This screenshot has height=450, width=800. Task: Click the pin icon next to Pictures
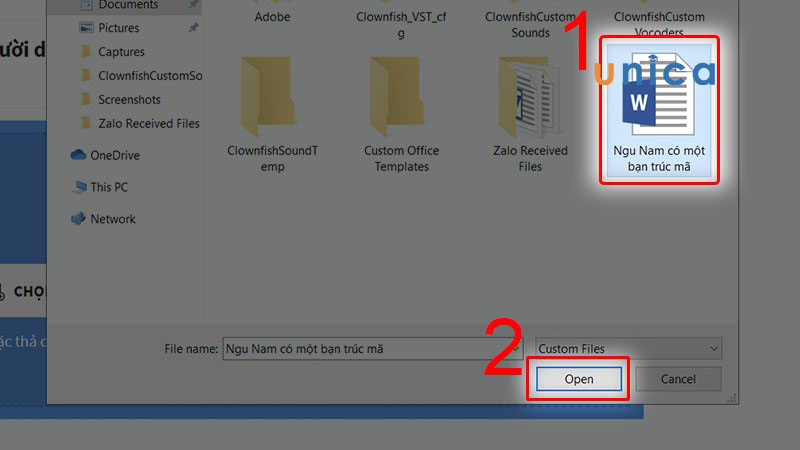click(193, 28)
